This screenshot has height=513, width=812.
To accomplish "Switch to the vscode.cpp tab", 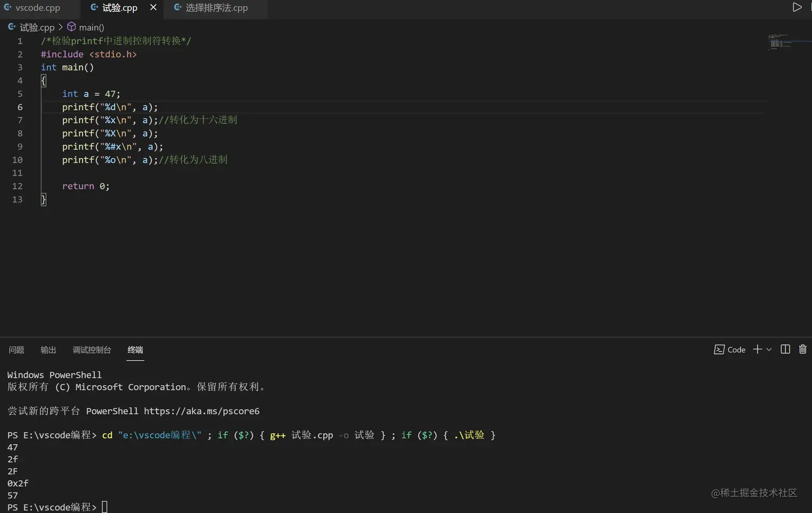I will coord(38,8).
